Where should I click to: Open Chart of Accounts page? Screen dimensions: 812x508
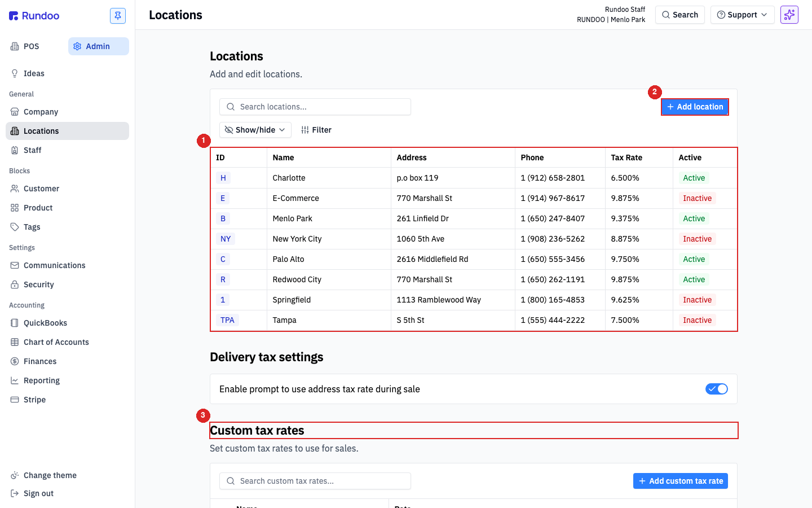coord(67,342)
